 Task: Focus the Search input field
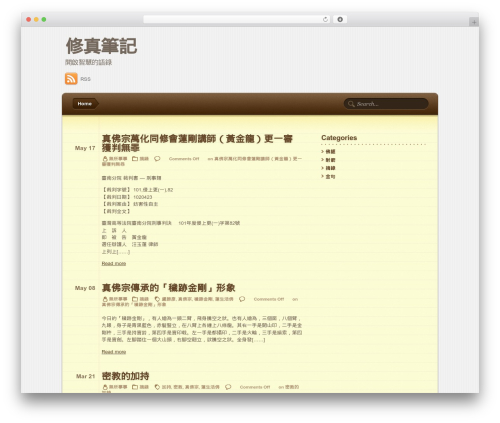[x=386, y=104]
